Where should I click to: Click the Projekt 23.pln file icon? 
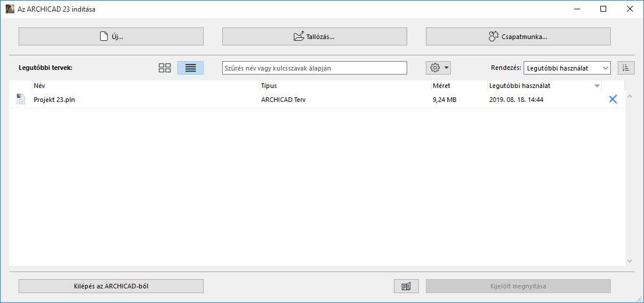20,99
